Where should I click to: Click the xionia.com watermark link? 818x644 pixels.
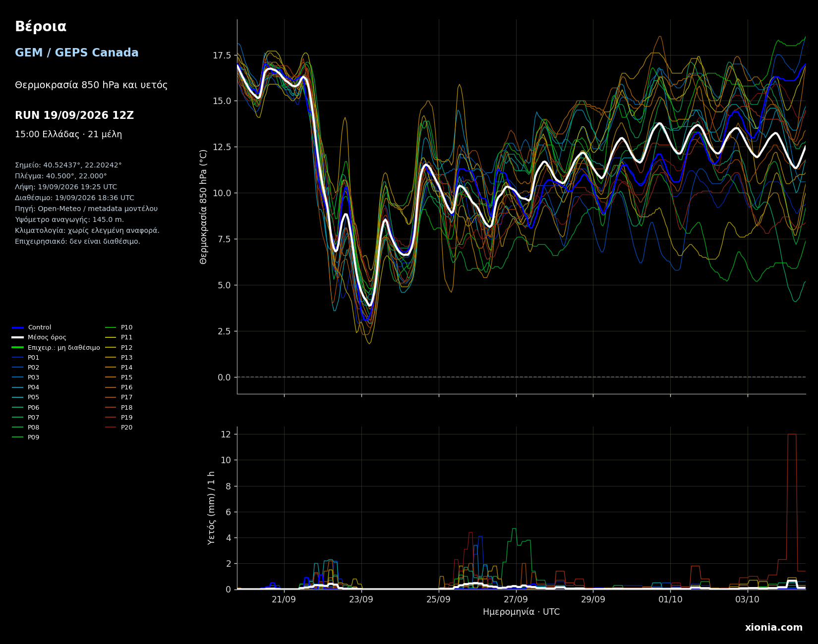773,628
